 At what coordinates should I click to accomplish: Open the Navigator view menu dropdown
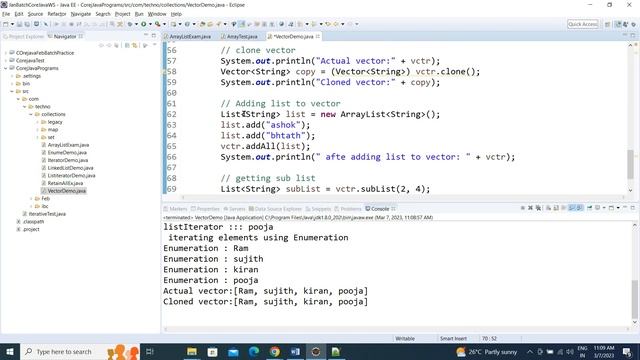154,44
